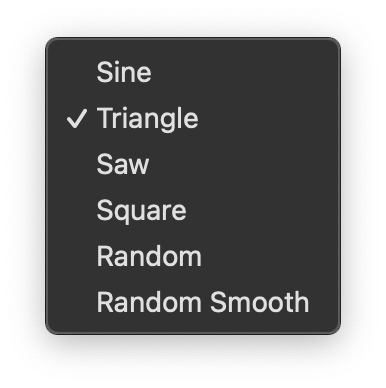
Task: Switch LFO shape to Sine
Action: point(193,72)
